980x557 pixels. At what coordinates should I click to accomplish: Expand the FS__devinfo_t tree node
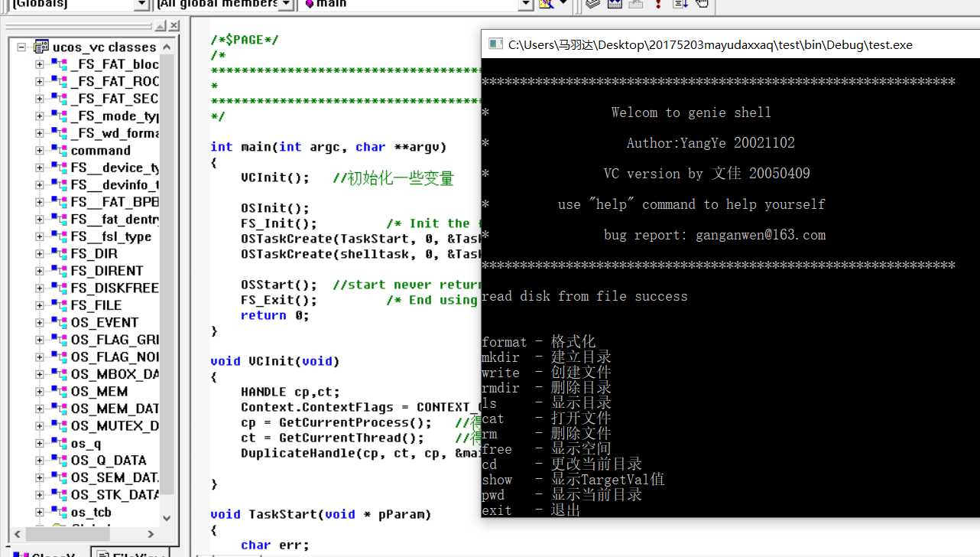(40, 185)
